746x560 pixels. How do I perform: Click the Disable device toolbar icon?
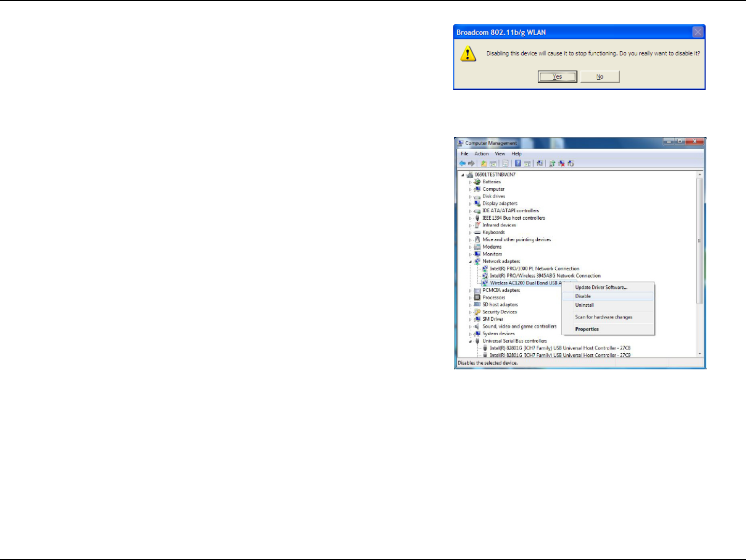tap(570, 163)
